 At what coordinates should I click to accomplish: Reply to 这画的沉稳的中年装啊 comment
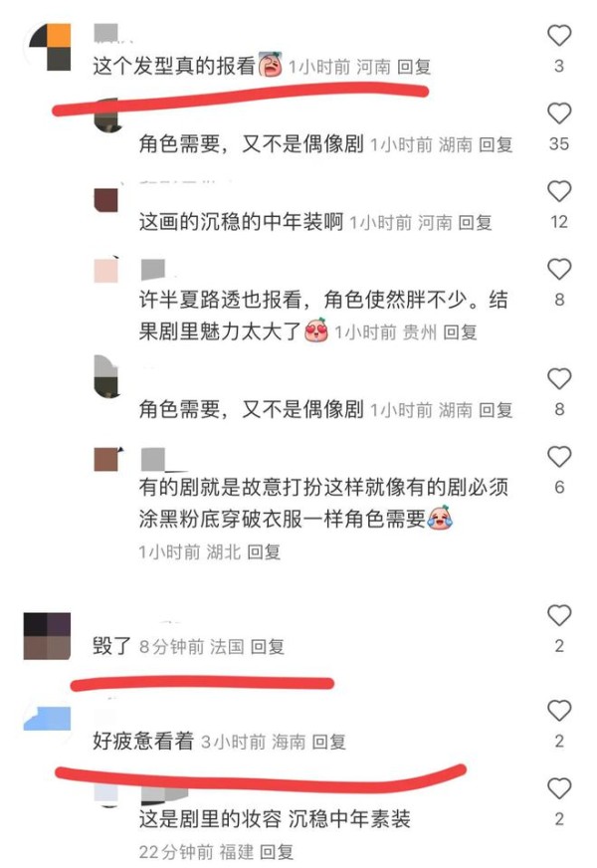point(476,223)
